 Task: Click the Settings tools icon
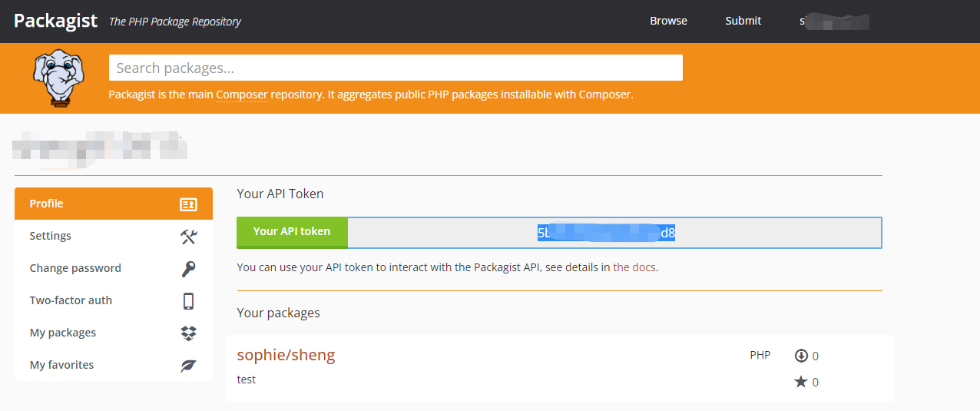(188, 237)
